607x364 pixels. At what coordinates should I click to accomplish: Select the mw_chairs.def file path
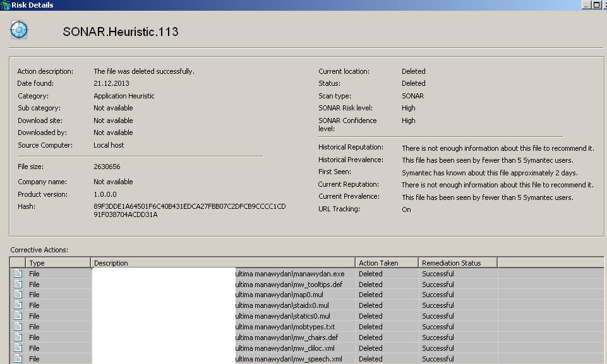tap(287, 338)
